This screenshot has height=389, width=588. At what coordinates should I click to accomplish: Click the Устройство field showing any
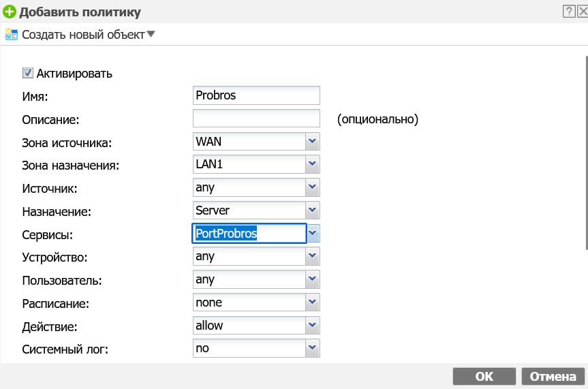pos(249,256)
